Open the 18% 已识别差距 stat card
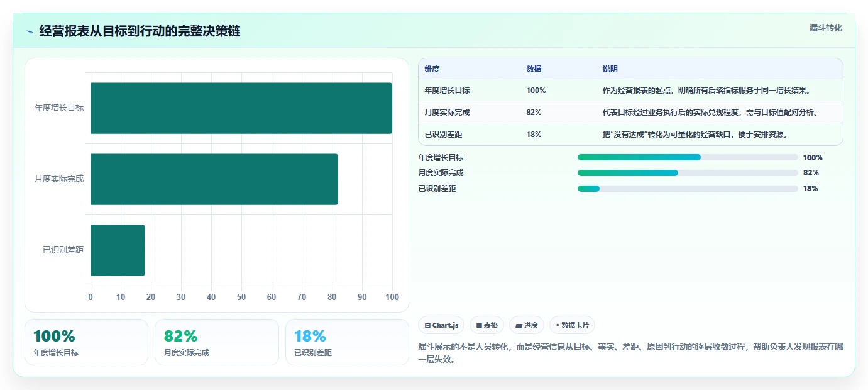Viewport: 868px width, 390px height. tap(347, 342)
